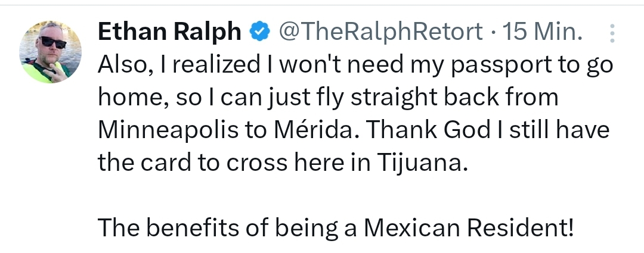This screenshot has height=253, width=644.
Task: Click "The benefits of being" closing line
Action: click(203, 228)
